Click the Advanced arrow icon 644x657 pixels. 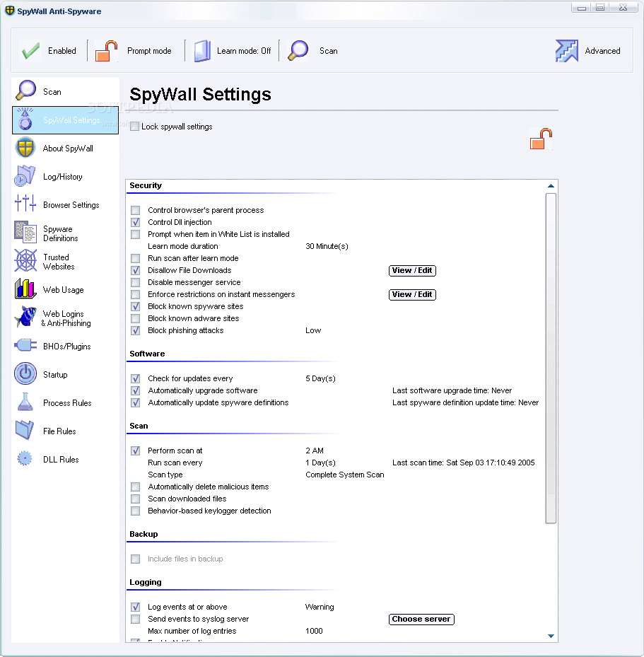point(566,51)
